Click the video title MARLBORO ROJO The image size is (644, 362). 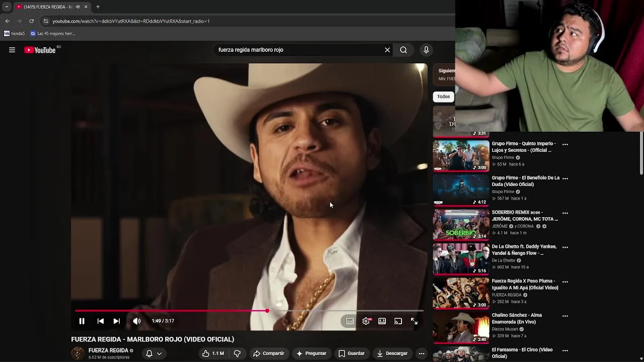(152, 339)
